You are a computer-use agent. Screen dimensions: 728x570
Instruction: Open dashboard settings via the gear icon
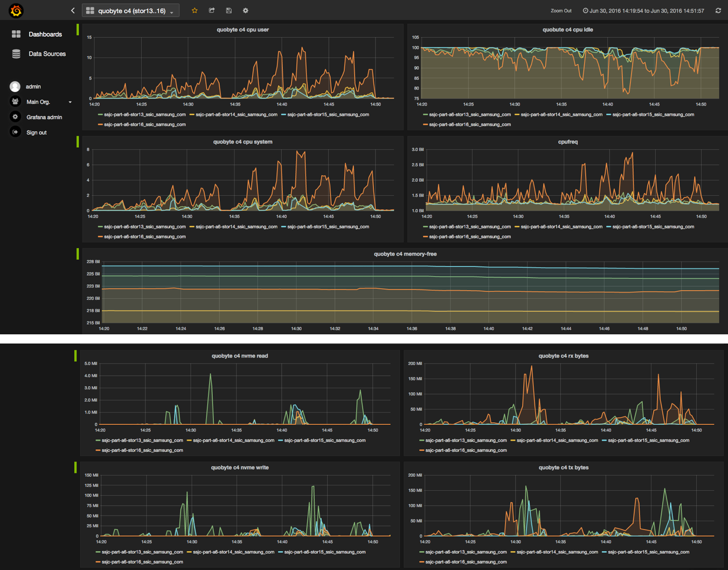245,10
